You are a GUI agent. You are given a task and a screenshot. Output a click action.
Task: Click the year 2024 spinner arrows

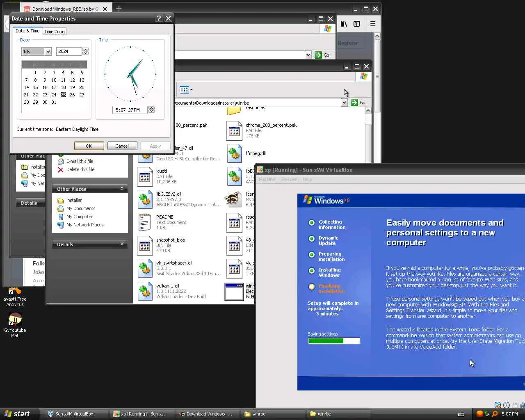[85, 52]
